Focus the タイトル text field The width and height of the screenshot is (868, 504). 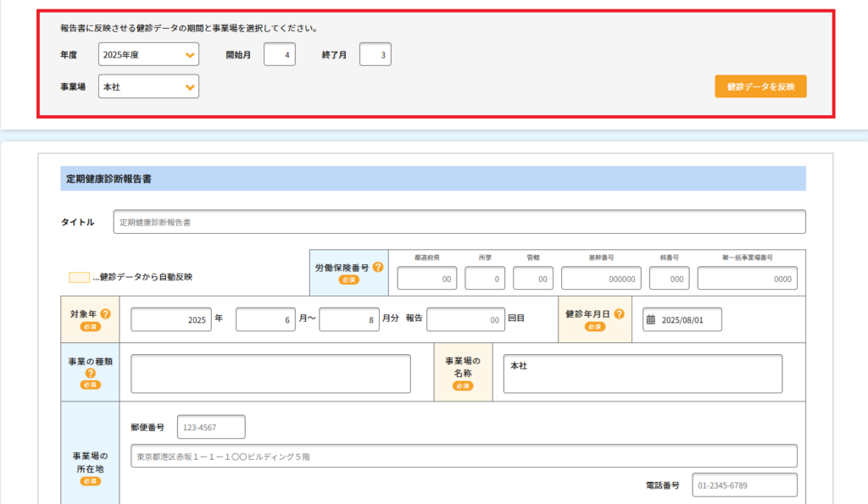pyautogui.click(x=459, y=222)
